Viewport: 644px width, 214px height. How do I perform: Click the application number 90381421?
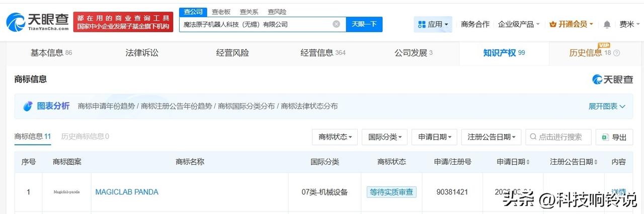452,192
